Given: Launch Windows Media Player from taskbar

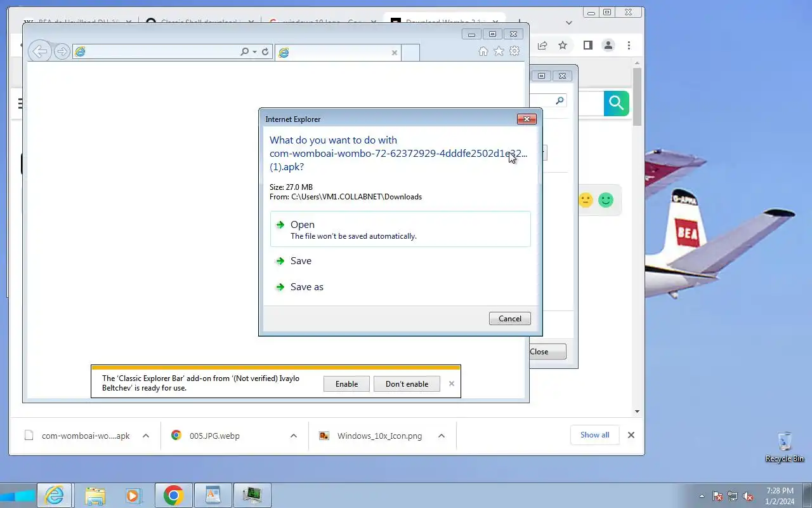Looking at the screenshot, I should click(x=133, y=495).
